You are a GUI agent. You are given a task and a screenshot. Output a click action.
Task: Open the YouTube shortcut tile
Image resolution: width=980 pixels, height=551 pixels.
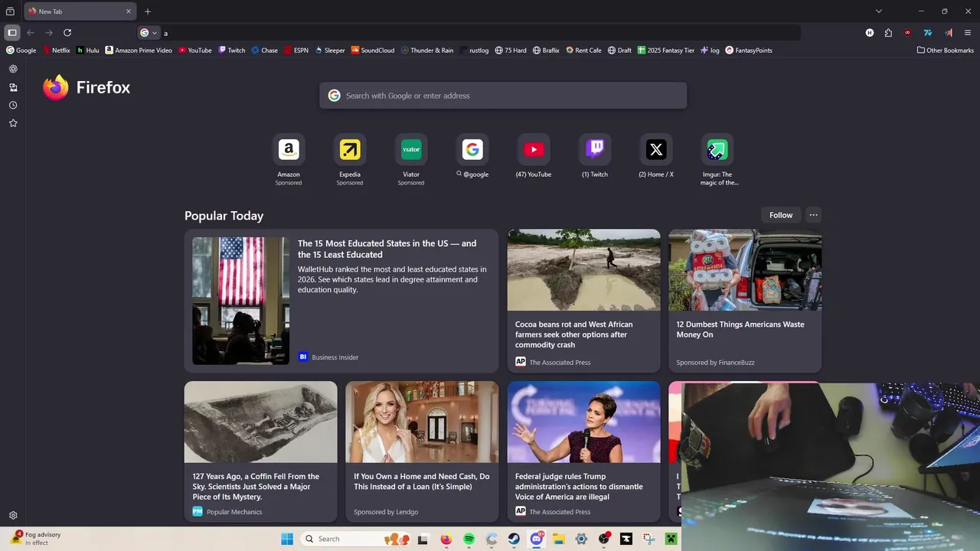pyautogui.click(x=534, y=156)
